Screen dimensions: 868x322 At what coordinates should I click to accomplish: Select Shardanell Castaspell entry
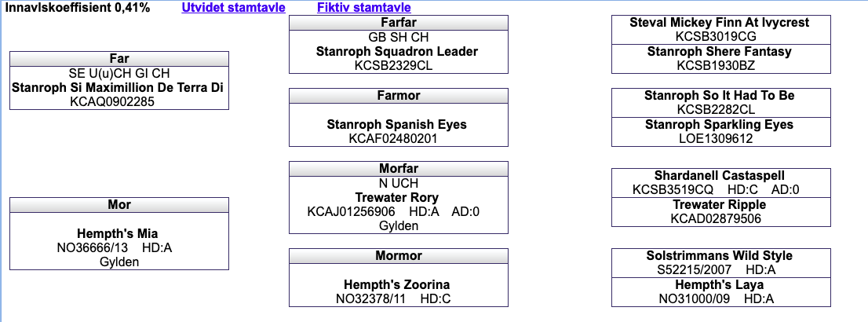click(720, 176)
